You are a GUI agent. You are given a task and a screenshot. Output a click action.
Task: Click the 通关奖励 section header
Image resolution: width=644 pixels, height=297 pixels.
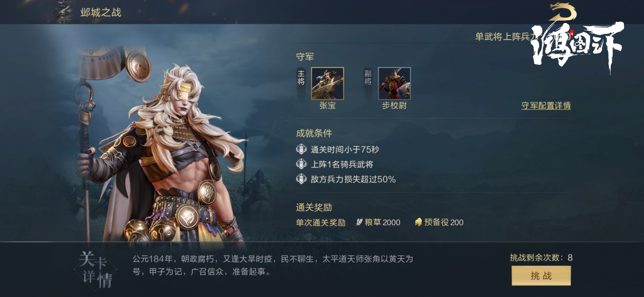click(x=314, y=207)
